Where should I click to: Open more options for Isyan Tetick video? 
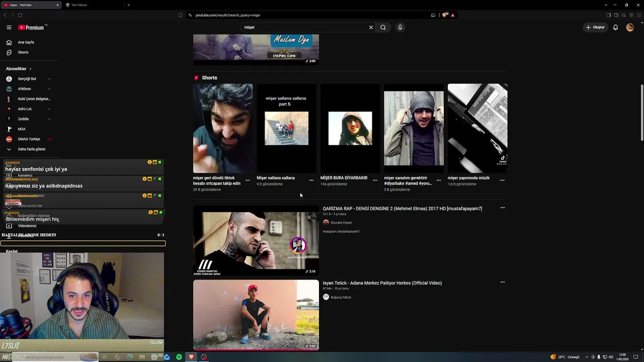[502, 282]
